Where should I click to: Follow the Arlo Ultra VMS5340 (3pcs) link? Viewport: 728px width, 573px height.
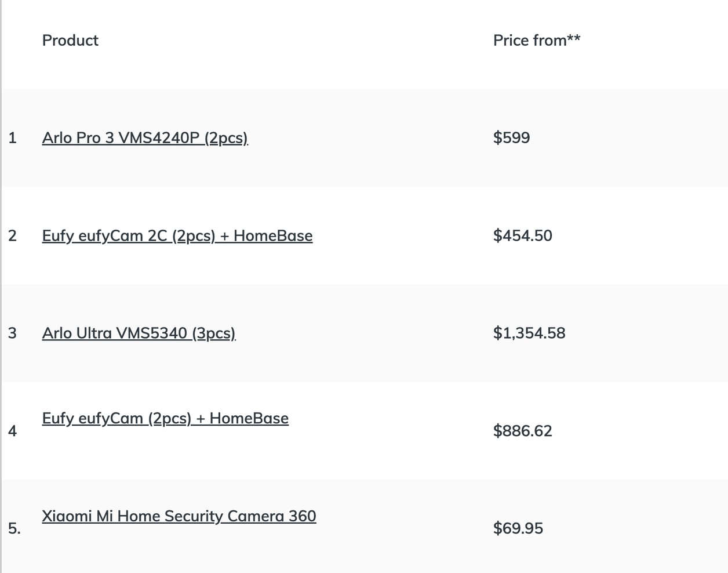pyautogui.click(x=139, y=333)
